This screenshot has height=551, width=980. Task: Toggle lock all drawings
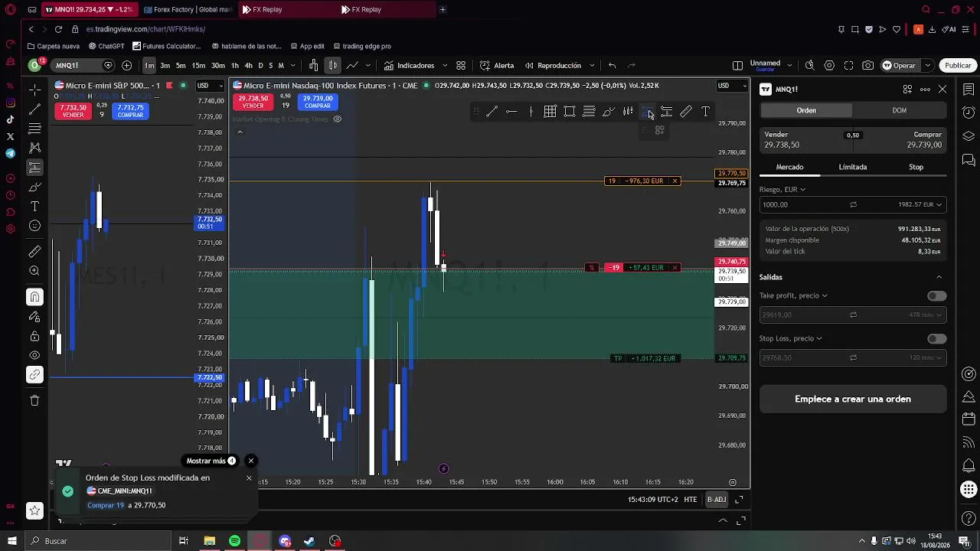point(34,336)
